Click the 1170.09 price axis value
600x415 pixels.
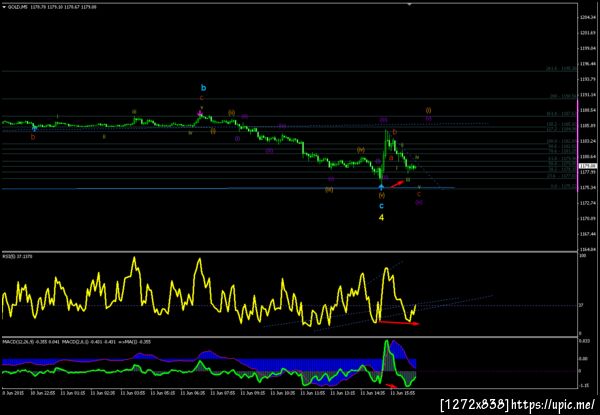point(587,218)
